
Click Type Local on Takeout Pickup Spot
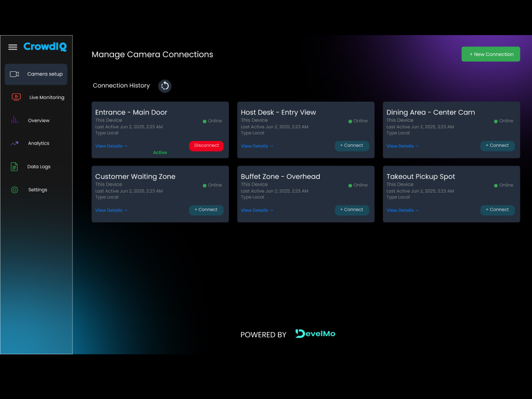398,197
